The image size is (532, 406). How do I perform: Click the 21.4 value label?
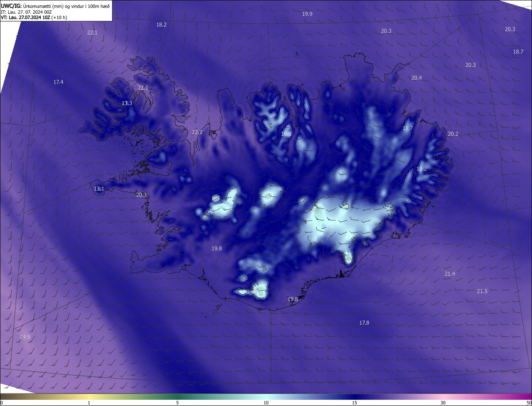tap(450, 274)
